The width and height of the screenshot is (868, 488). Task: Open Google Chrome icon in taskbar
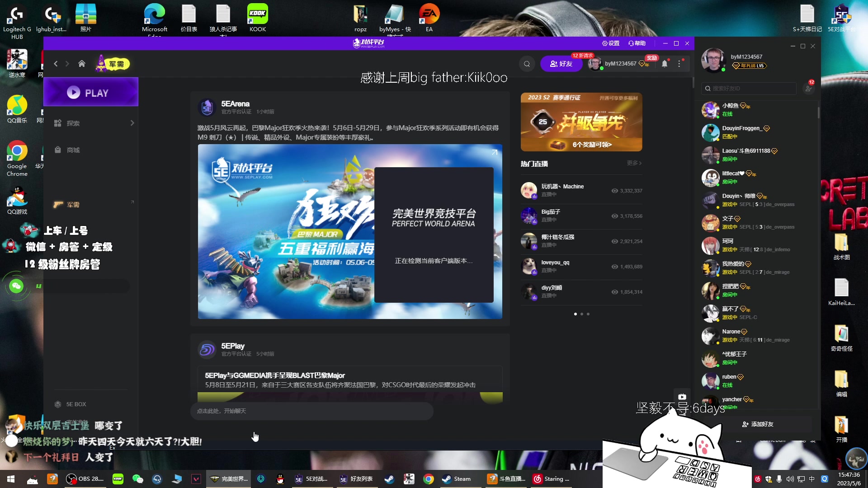point(429,479)
